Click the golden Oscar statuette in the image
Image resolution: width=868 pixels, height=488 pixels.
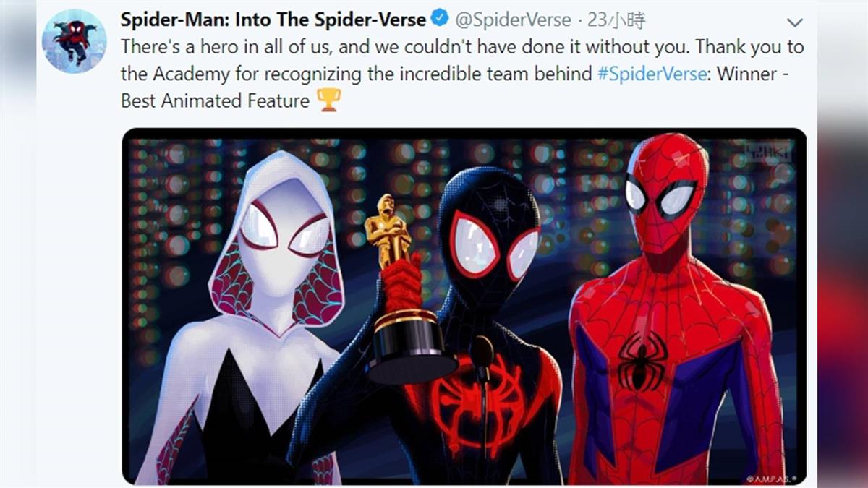tap(388, 230)
